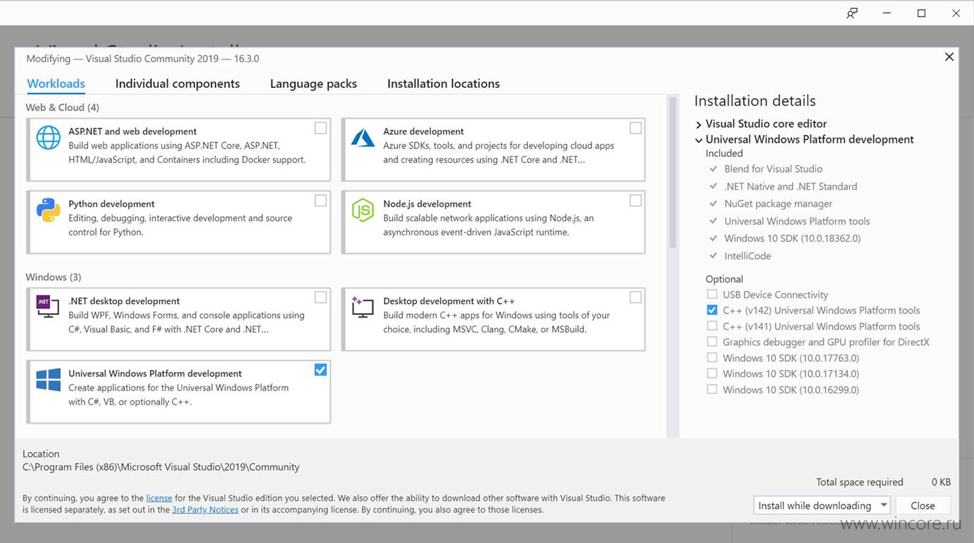The width and height of the screenshot is (974, 543).
Task: Close the Modifying dialog with the X
Action: (x=949, y=57)
